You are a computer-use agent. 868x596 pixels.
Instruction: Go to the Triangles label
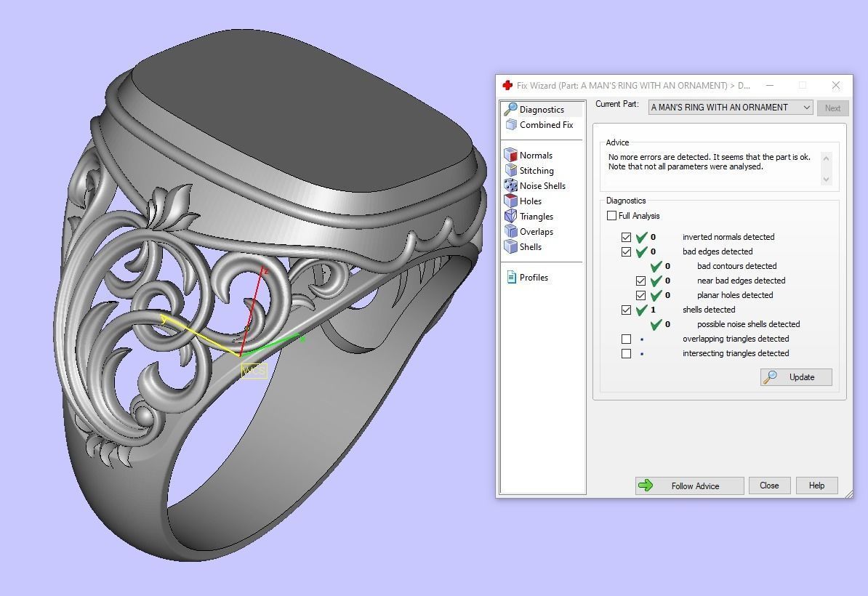pyautogui.click(x=537, y=217)
